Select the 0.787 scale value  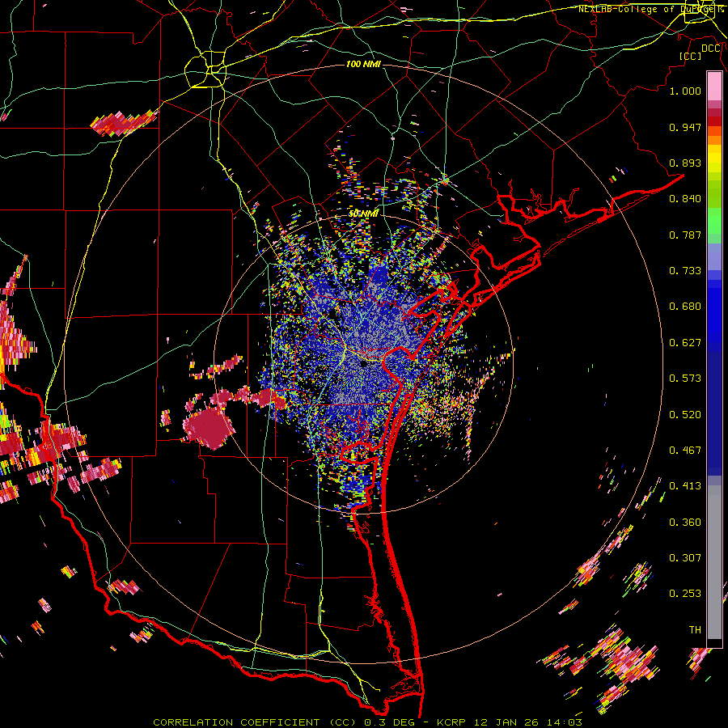(685, 235)
